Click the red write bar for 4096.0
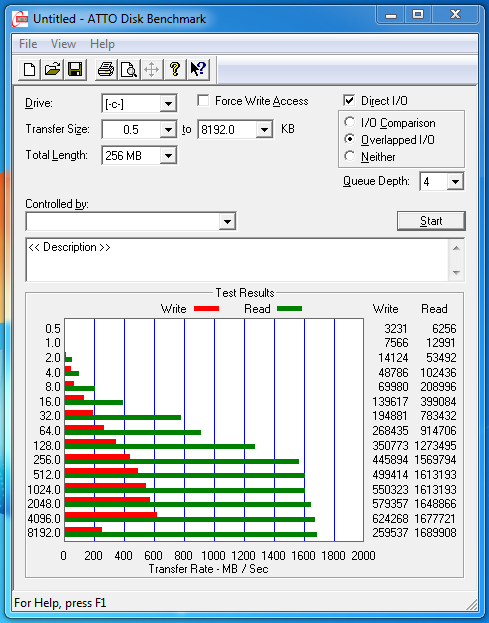Viewport: 489px width, 623px height. pyautogui.click(x=111, y=515)
